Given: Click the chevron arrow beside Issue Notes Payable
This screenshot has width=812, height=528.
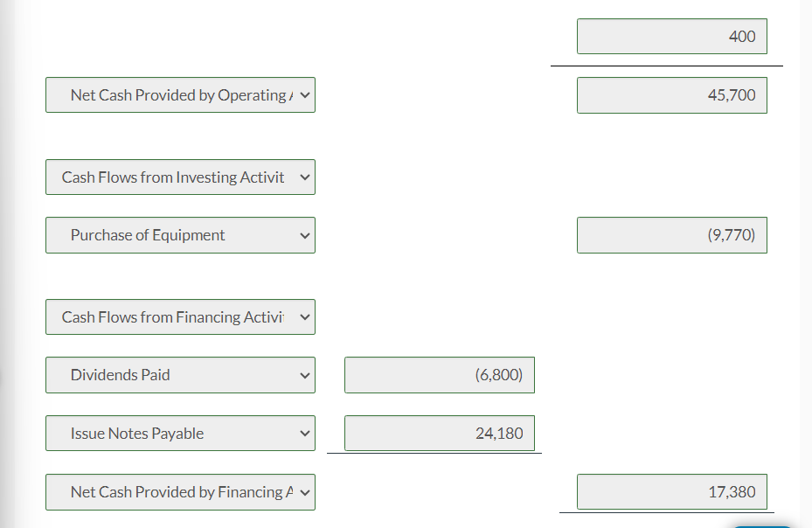Looking at the screenshot, I should tap(305, 434).
